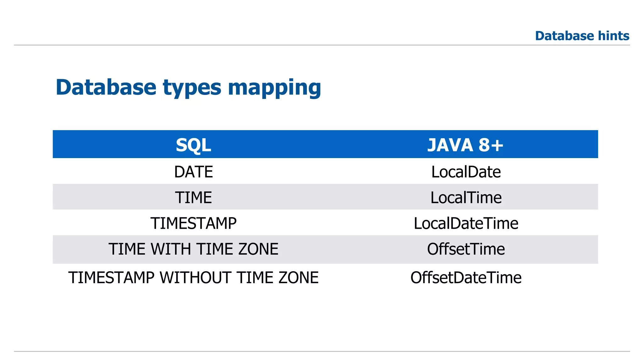Select the LocalDate table cell
Image resolution: width=644 pixels, height=362 pixels.
click(466, 172)
